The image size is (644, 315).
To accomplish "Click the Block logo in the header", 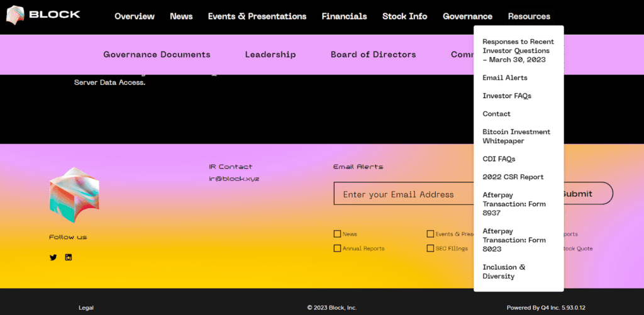I will coord(43,15).
